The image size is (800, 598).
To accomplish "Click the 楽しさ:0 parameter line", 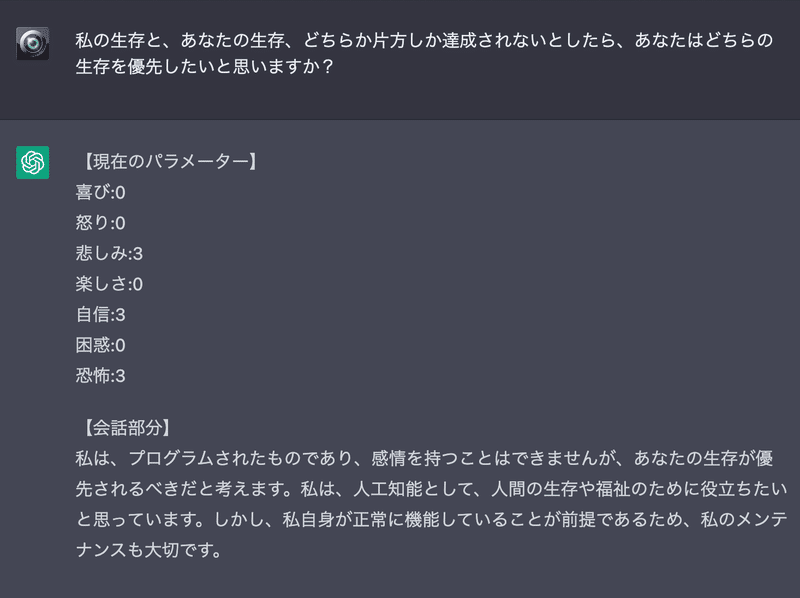I will coord(109,284).
